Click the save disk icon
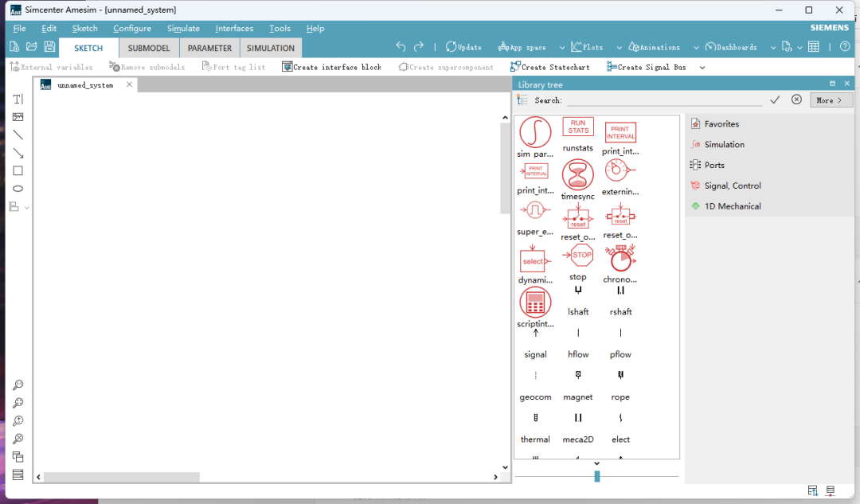This screenshot has width=860, height=504. [x=50, y=47]
